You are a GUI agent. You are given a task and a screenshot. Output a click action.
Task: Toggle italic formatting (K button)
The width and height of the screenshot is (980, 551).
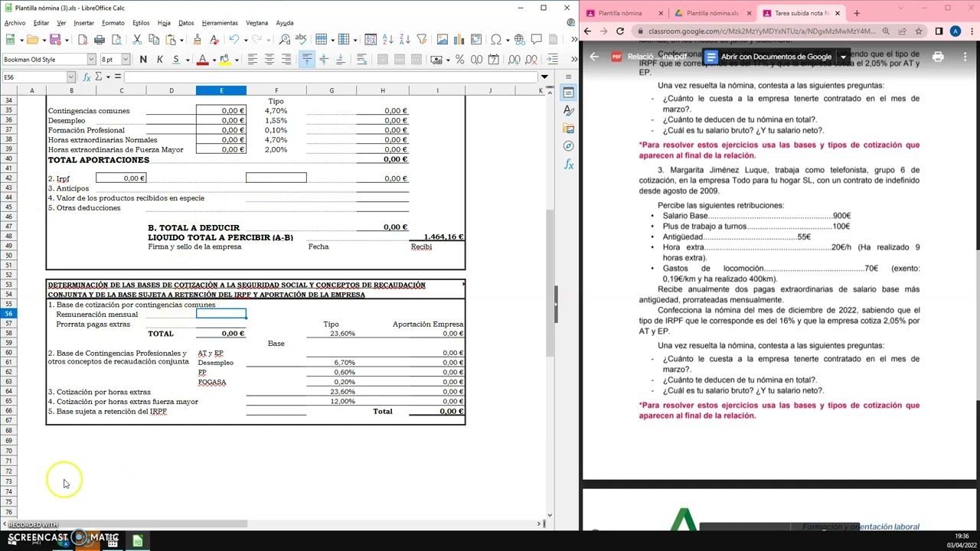click(x=159, y=60)
